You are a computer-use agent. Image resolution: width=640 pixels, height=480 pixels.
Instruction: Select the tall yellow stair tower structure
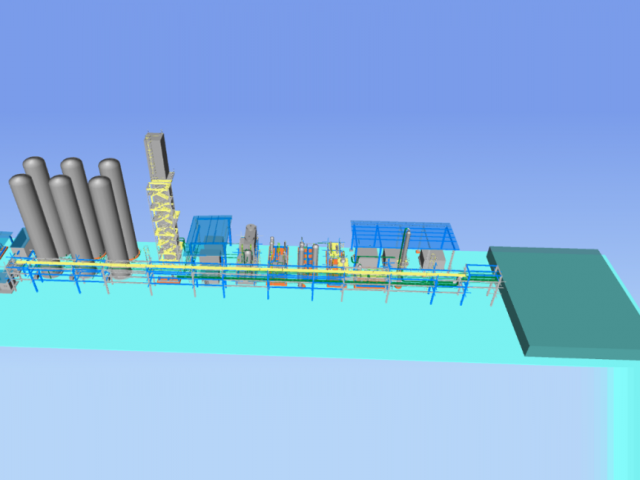click(x=162, y=220)
